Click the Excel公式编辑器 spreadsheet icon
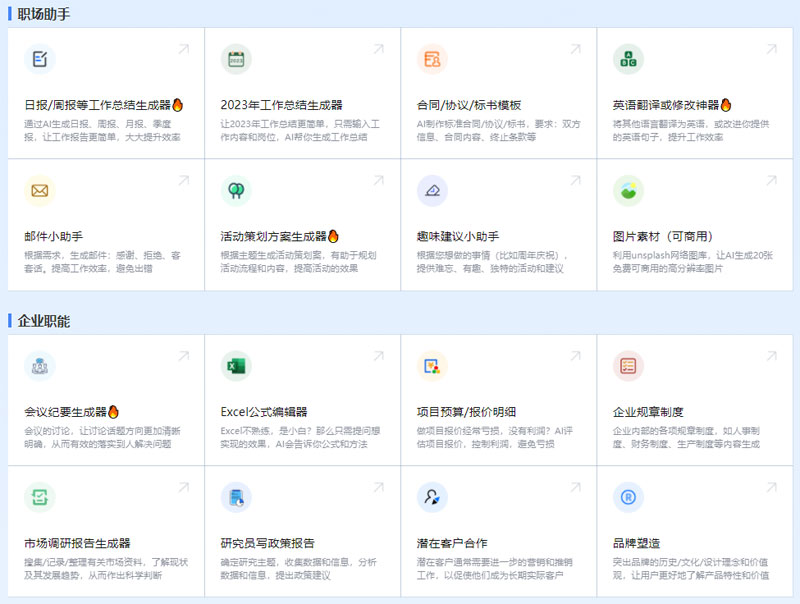 235,364
